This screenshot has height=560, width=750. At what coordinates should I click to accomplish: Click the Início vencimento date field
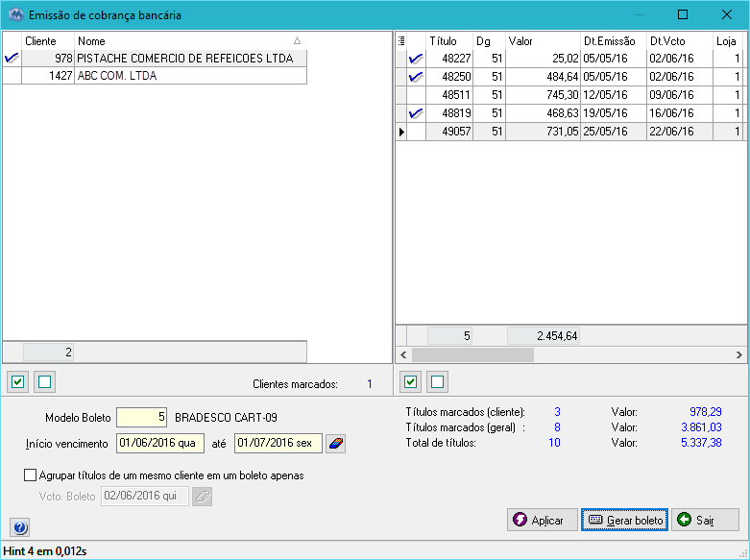(160, 443)
